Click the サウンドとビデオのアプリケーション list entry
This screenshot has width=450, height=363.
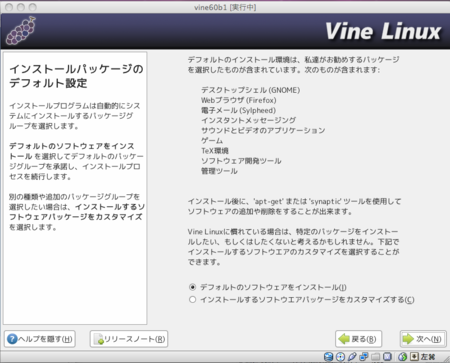tap(263, 130)
